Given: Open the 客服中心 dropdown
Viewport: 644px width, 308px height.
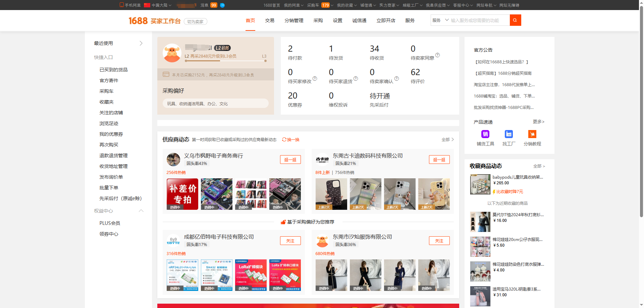Looking at the screenshot, I should (x=463, y=5).
